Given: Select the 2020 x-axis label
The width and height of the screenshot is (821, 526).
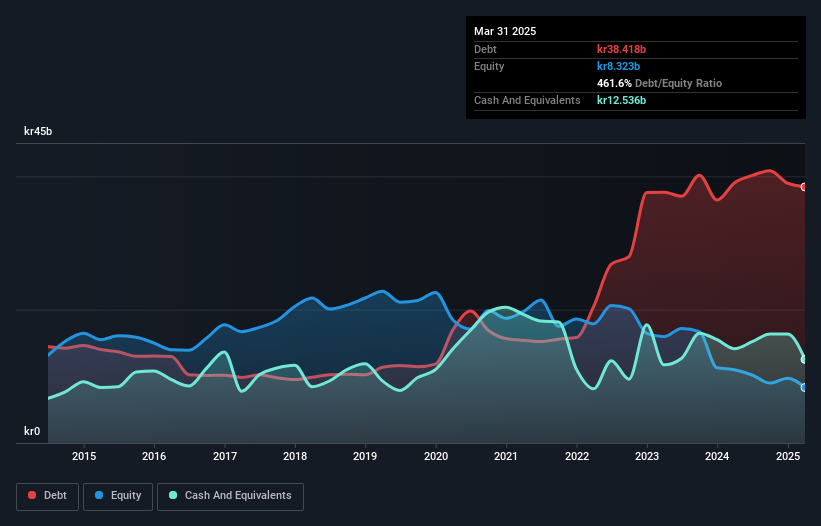Looking at the screenshot, I should point(436,457).
